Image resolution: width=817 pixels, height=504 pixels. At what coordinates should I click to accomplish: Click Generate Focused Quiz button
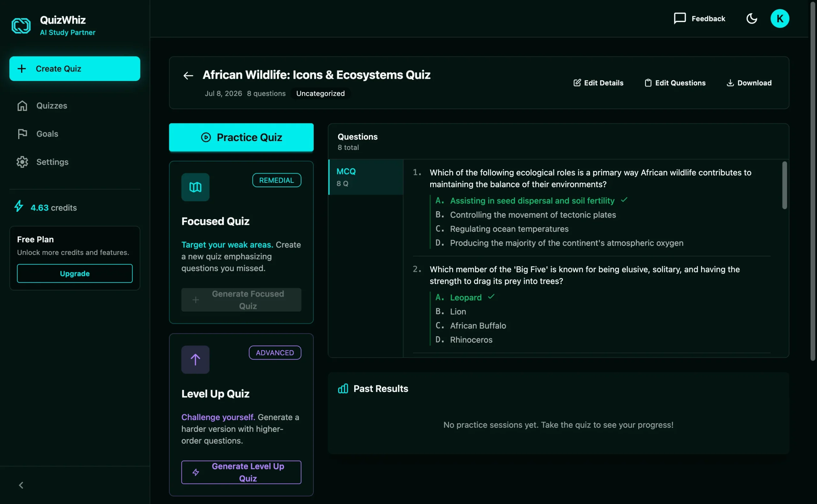241,300
